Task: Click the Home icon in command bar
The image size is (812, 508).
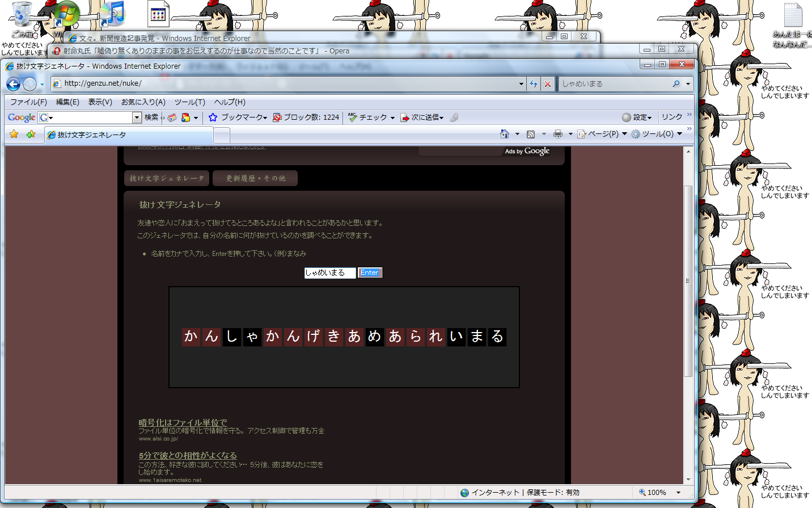Action: (x=505, y=134)
